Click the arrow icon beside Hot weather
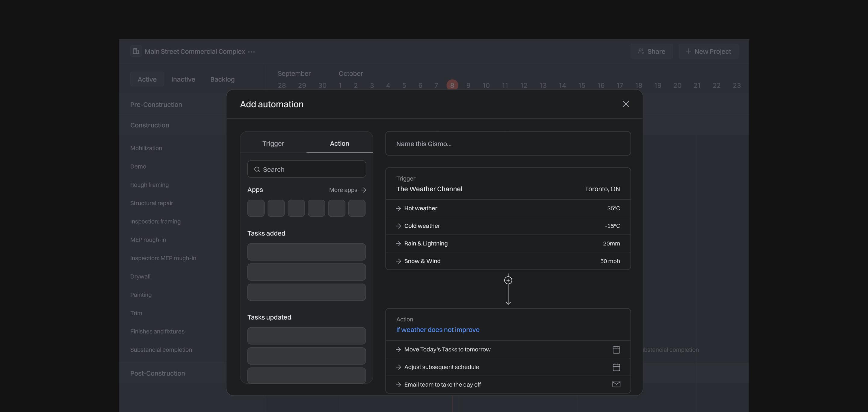The width and height of the screenshot is (868, 412). point(398,208)
